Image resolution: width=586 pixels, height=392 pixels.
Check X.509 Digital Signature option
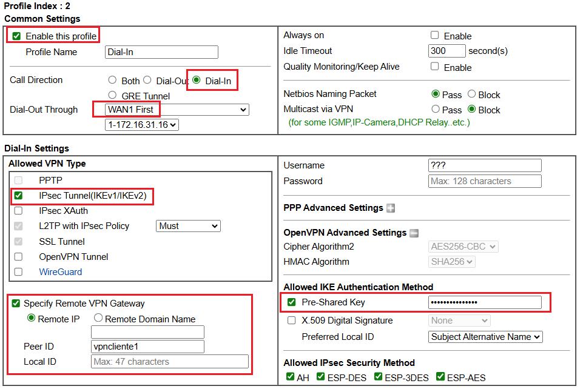(292, 321)
